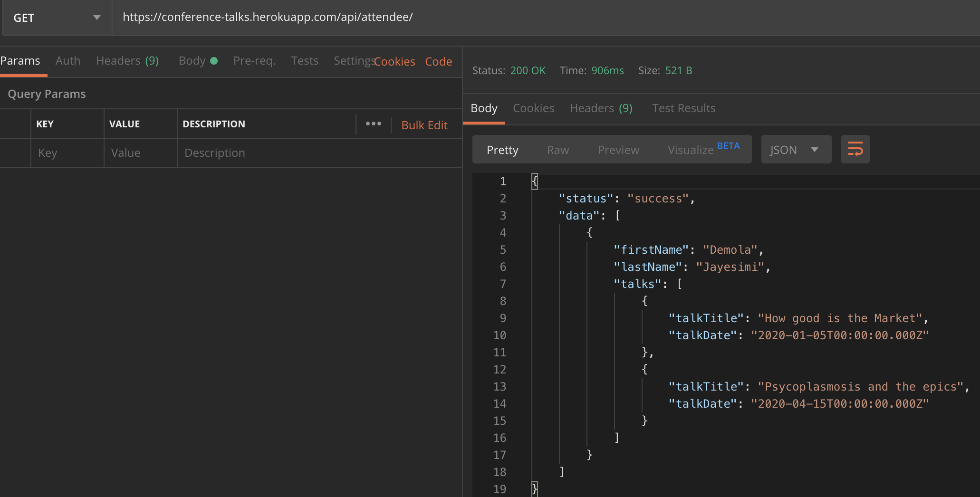This screenshot has height=497, width=980.
Task: Click the 200 OK status value
Action: coord(528,70)
